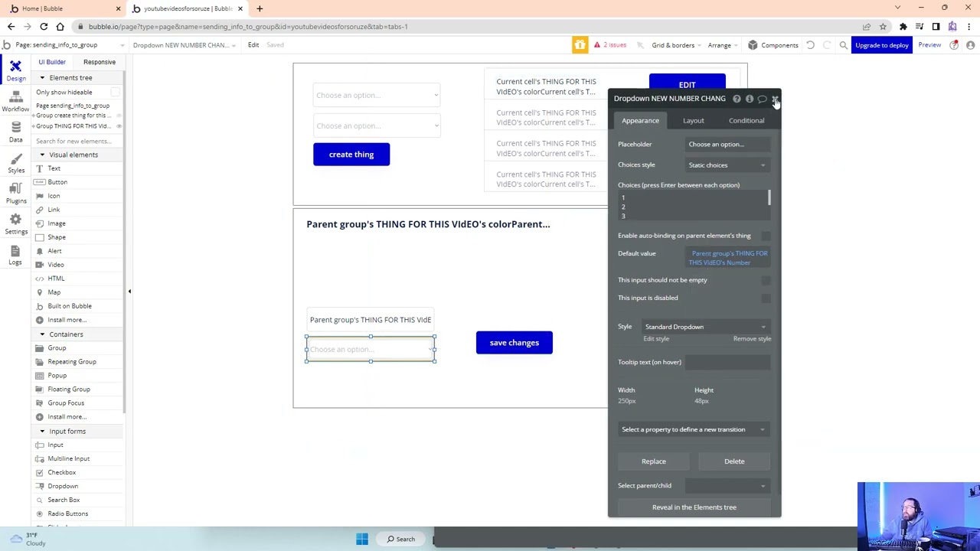
Task: Add a Popup container
Action: [x=57, y=376]
